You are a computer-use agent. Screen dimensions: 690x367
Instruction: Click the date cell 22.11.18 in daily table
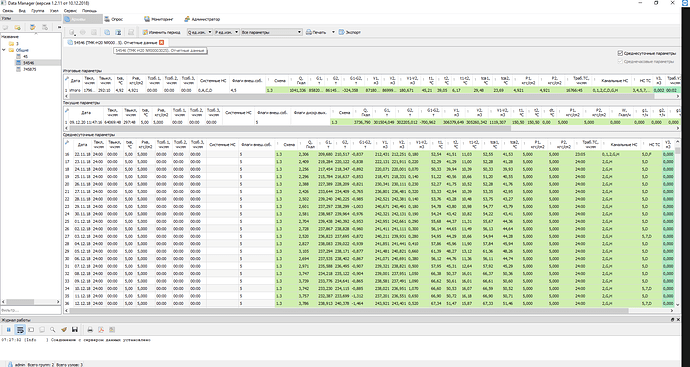(82, 154)
